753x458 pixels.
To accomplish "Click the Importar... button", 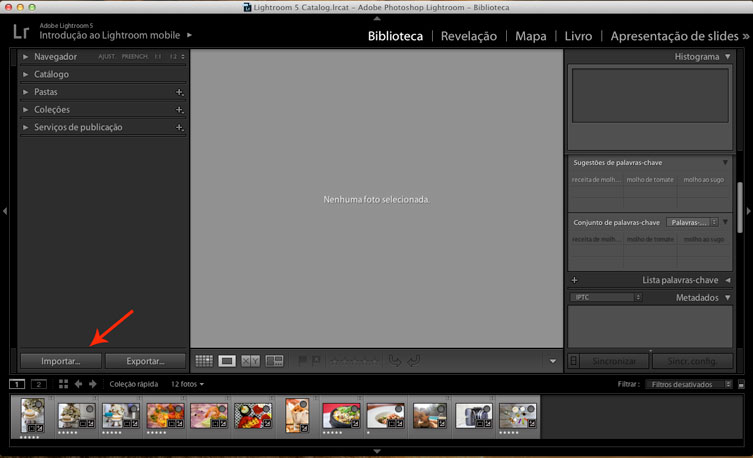I will [60, 360].
